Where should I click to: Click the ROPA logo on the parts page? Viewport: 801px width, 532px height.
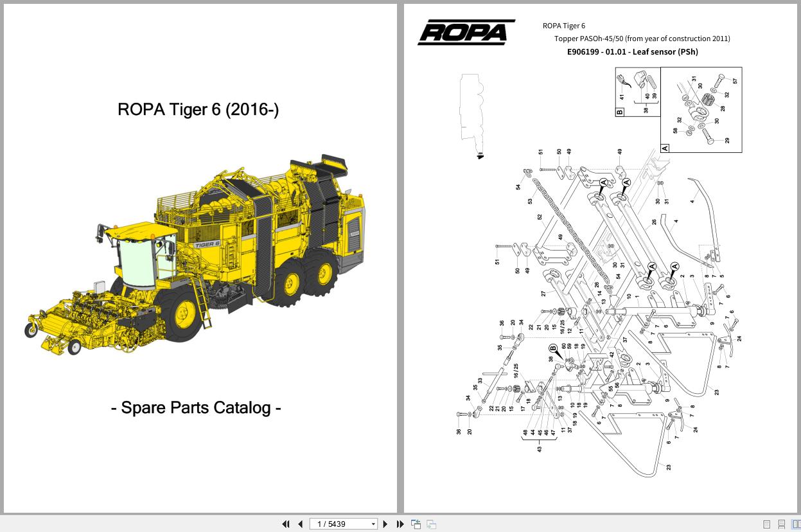tap(466, 32)
